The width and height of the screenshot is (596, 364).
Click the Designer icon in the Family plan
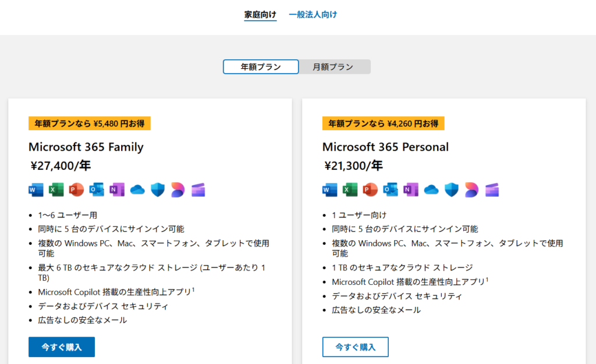tap(178, 190)
